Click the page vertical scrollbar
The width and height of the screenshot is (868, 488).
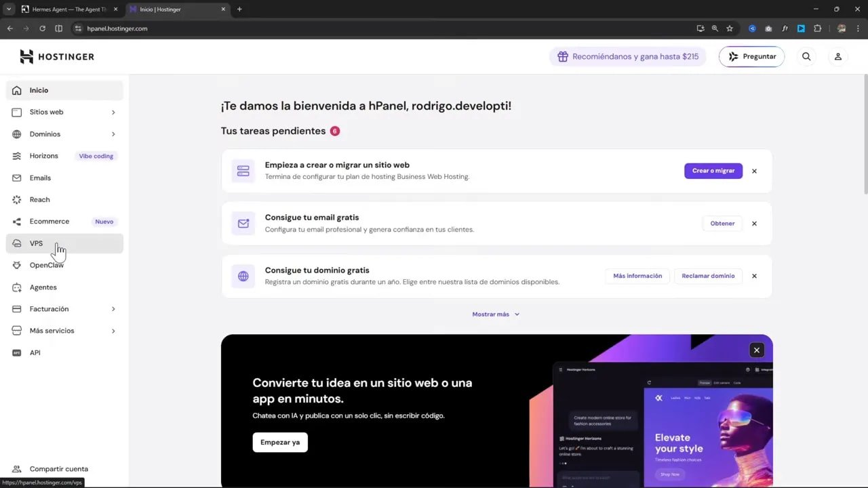(x=865, y=136)
